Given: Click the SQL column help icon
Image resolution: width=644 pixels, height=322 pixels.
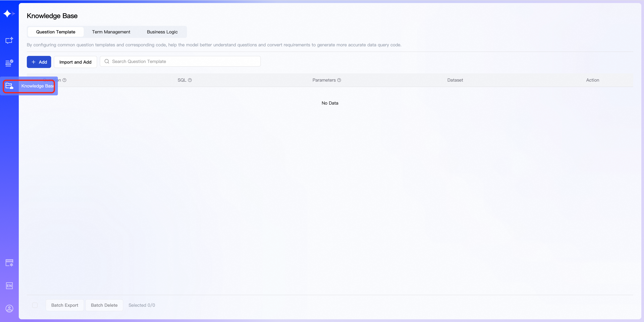Looking at the screenshot, I should 190,80.
